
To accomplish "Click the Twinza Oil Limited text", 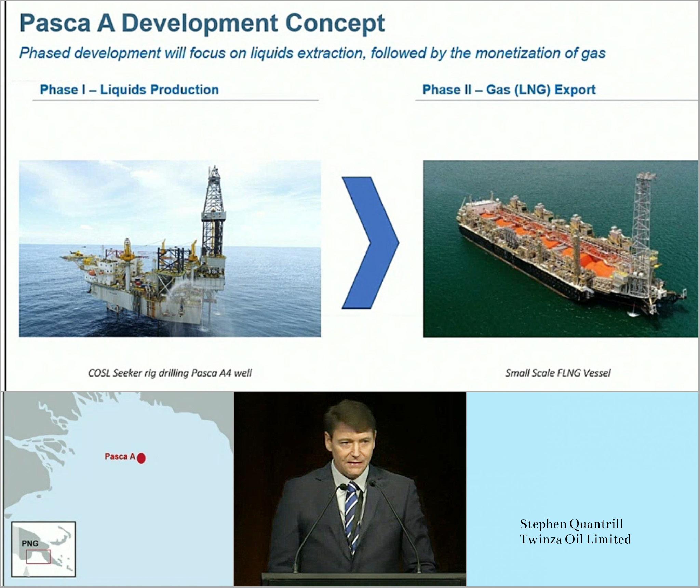I will (575, 539).
